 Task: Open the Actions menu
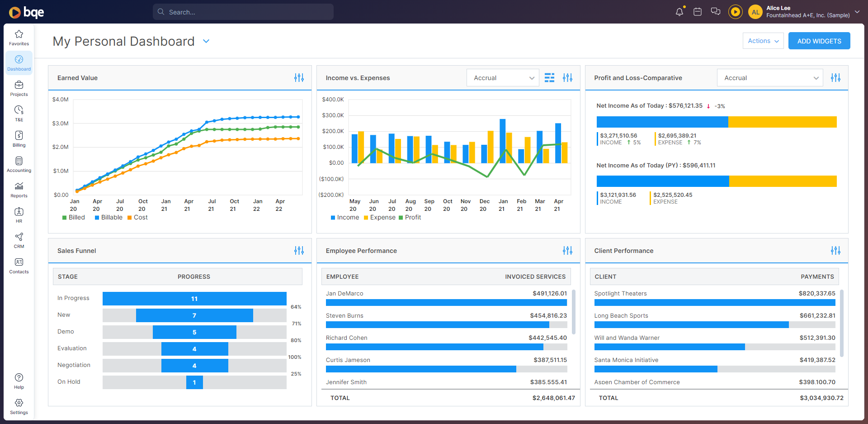(x=763, y=41)
